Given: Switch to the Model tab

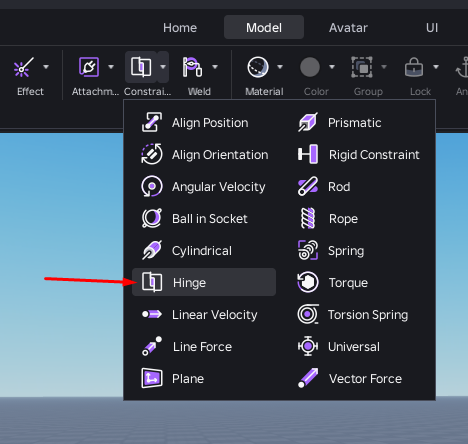Looking at the screenshot, I should [x=264, y=27].
